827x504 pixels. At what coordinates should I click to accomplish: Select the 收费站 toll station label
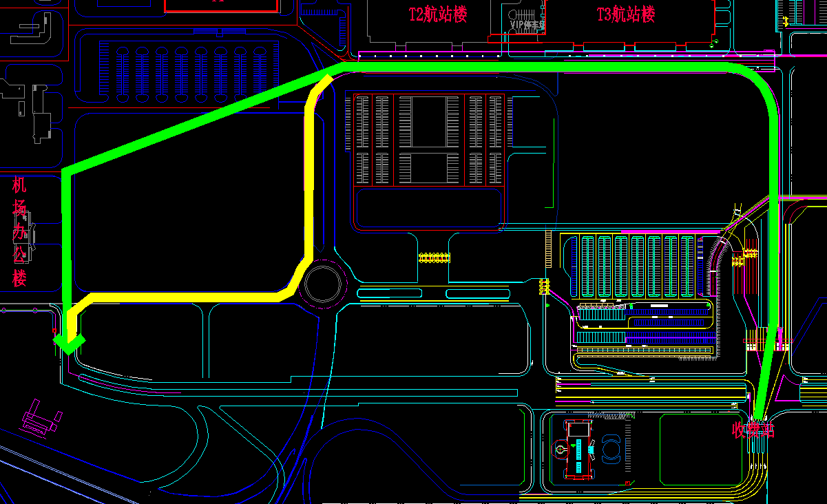[x=753, y=431]
